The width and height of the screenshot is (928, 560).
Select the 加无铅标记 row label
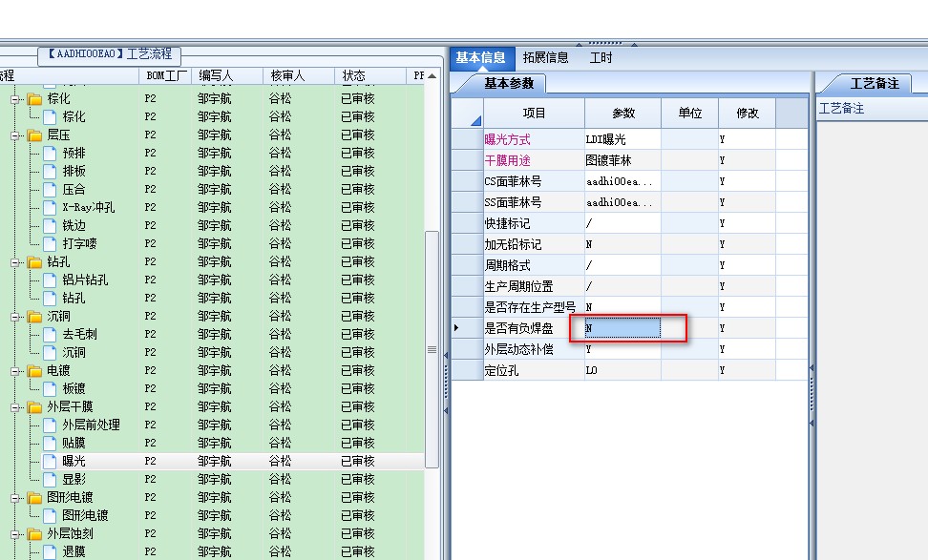[513, 245]
